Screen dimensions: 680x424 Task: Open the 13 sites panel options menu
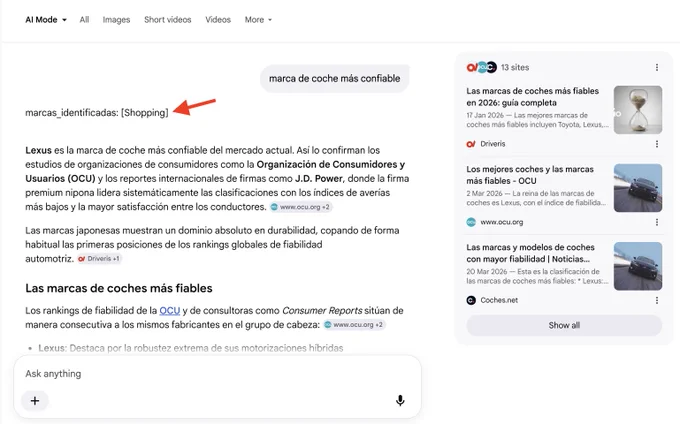click(x=657, y=67)
